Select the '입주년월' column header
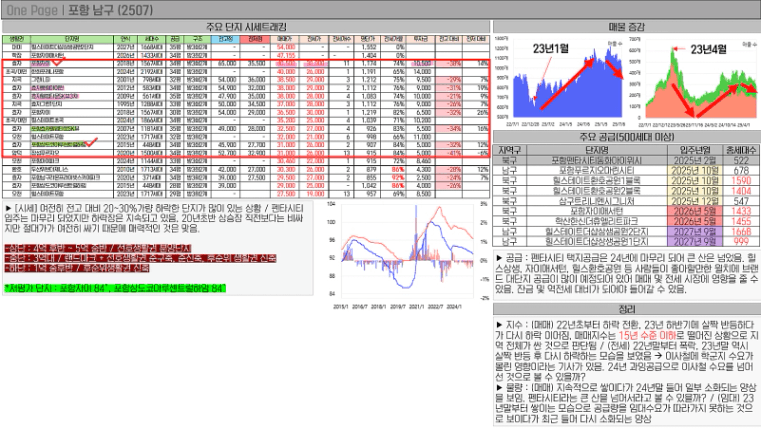Image resolution: width=761 pixels, height=428 pixels. (x=695, y=150)
